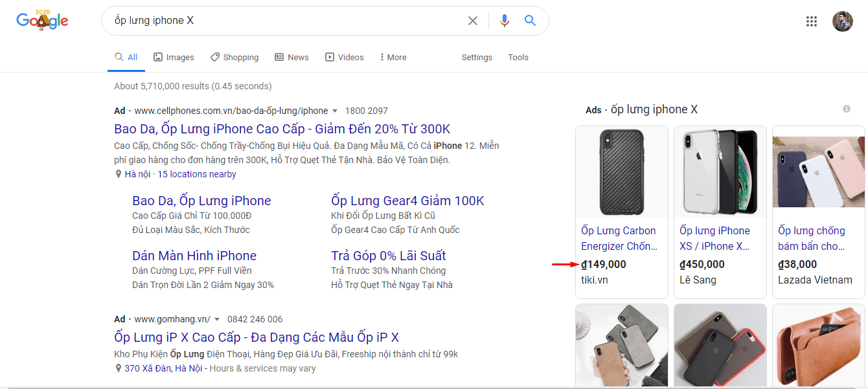Click the location pin beside Hà nội
Viewport: 868px width, 389px height.
click(118, 174)
